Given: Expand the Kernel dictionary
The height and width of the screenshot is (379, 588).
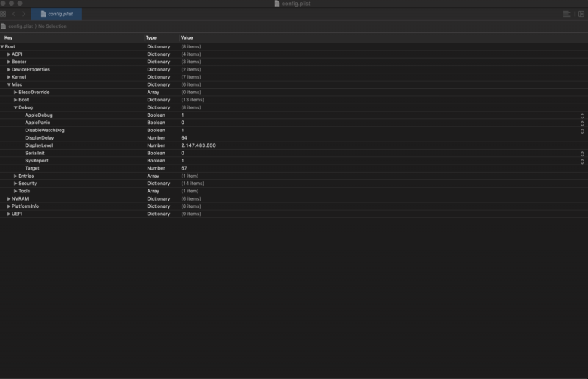Looking at the screenshot, I should coord(9,77).
